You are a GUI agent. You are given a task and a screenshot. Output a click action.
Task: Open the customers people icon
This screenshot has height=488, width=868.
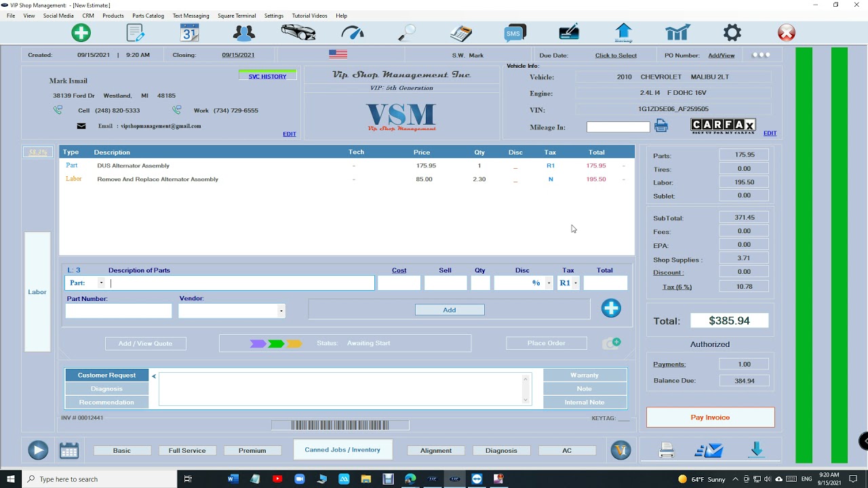pos(243,33)
